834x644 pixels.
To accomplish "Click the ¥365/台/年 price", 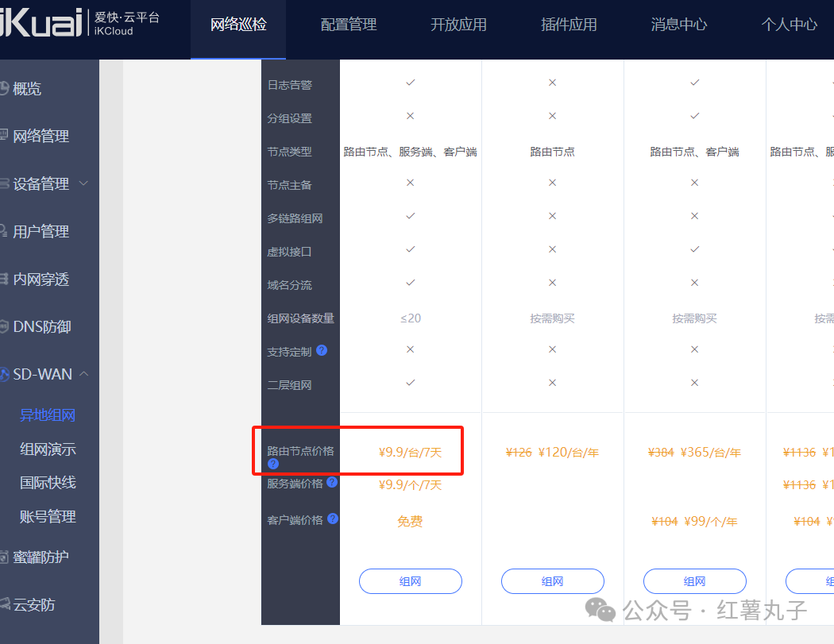I will coord(711,453).
